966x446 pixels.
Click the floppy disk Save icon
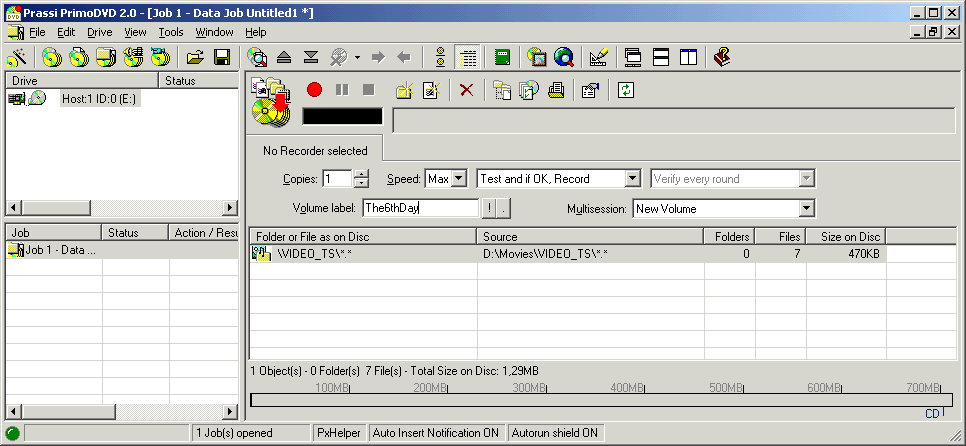click(x=222, y=57)
